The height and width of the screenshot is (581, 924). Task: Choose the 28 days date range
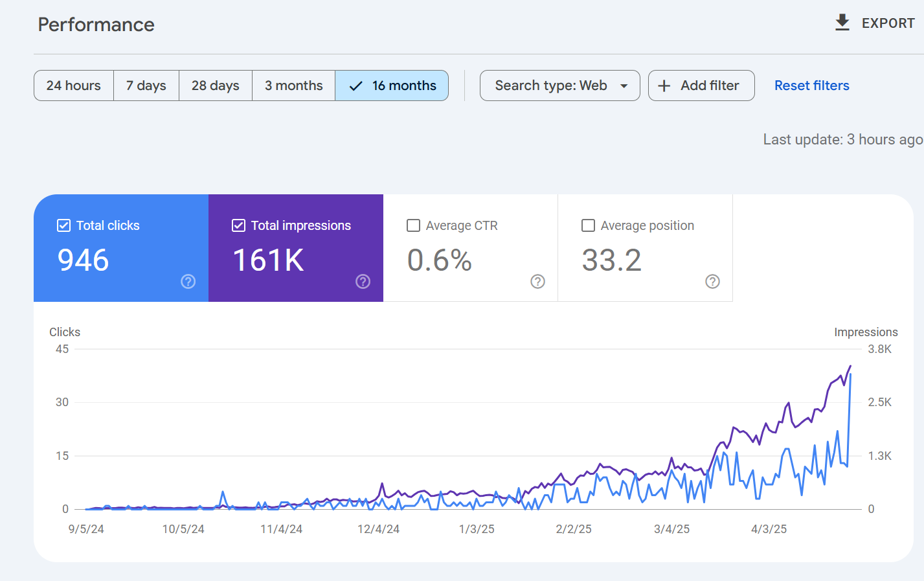(x=216, y=85)
